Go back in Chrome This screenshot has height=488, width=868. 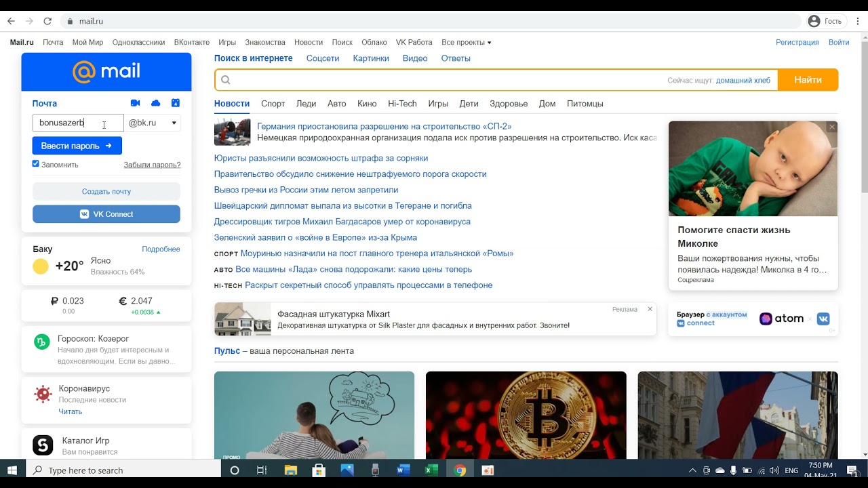pos(11,21)
